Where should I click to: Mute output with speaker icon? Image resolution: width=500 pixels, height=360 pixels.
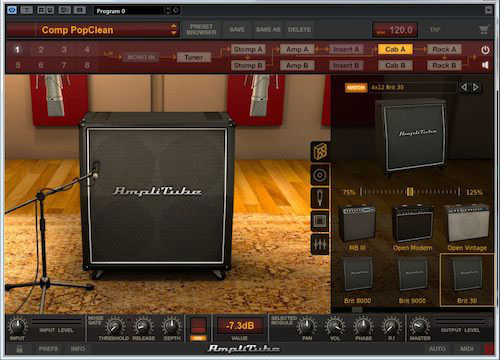[x=485, y=65]
